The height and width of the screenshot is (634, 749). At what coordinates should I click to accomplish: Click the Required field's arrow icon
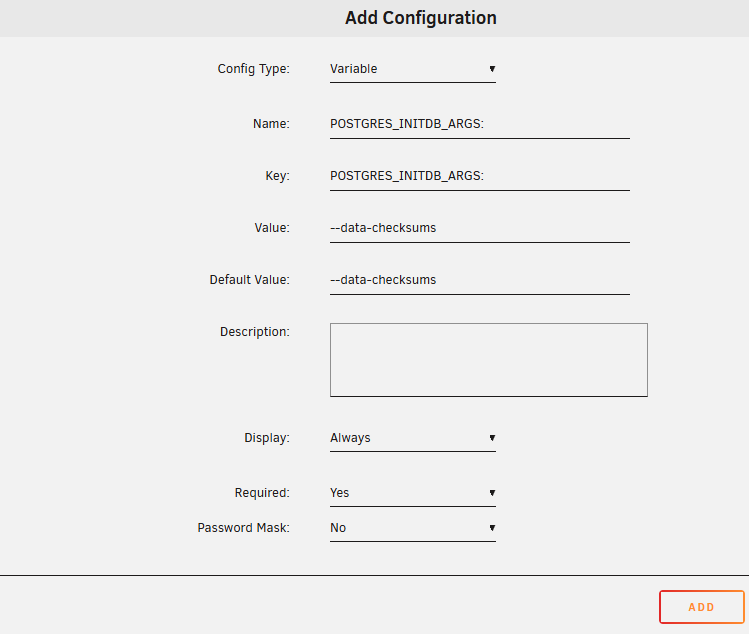492,493
